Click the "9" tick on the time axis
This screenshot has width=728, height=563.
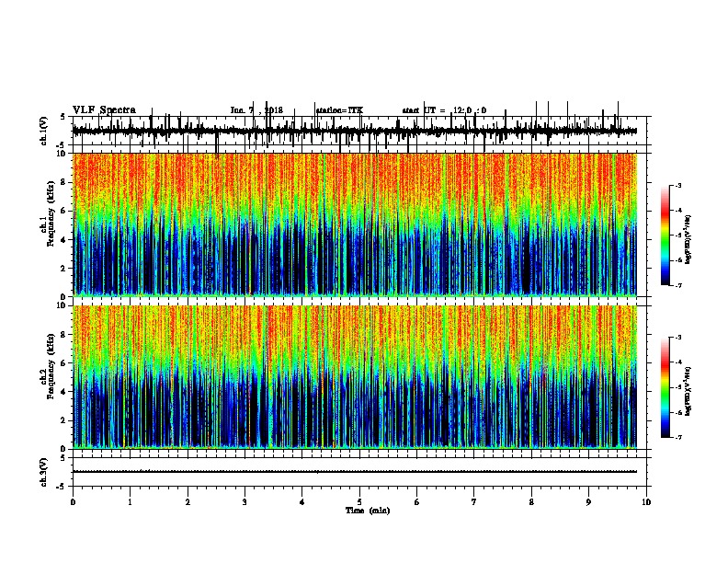[x=588, y=502]
